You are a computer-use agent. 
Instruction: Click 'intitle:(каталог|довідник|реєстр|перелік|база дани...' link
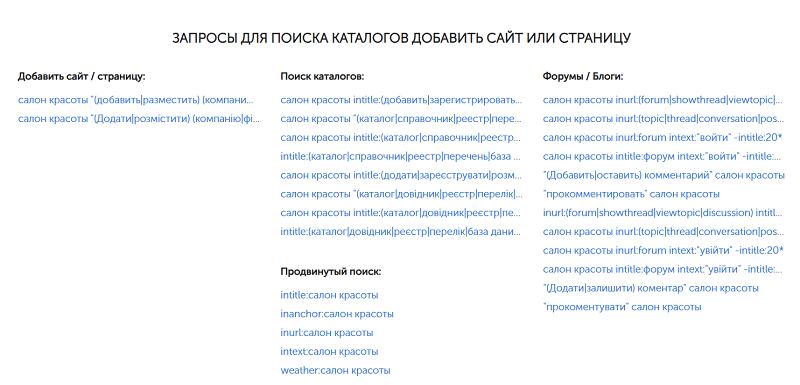401,232
